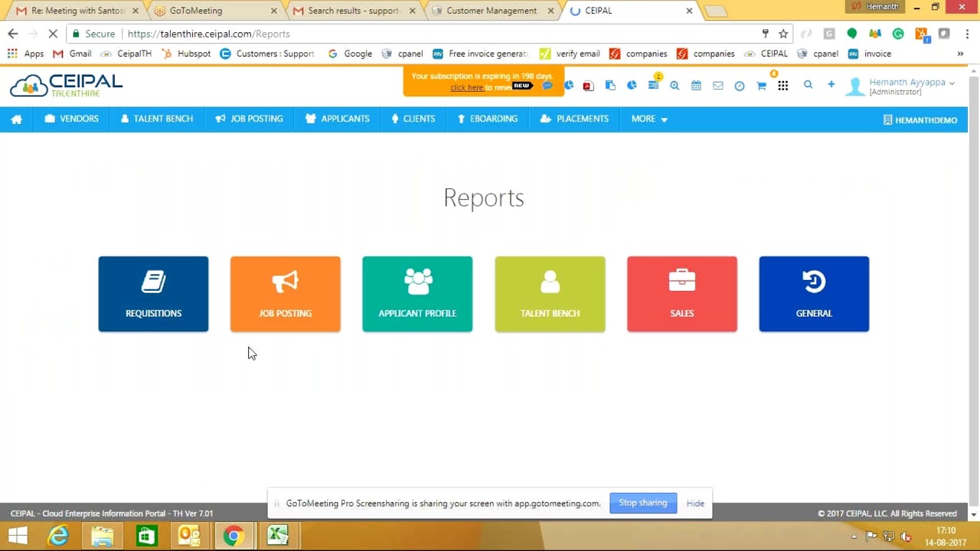This screenshot has width=980, height=551.
Task: Click the Grammarly extension icon
Action: tap(898, 34)
